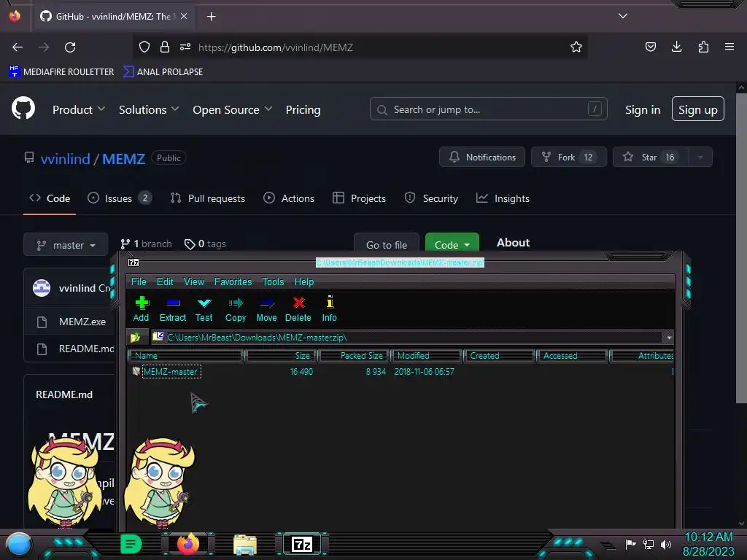Screen dimensions: 747x560
Task: Expand the Star lists dropdown arrow
Action: click(700, 157)
